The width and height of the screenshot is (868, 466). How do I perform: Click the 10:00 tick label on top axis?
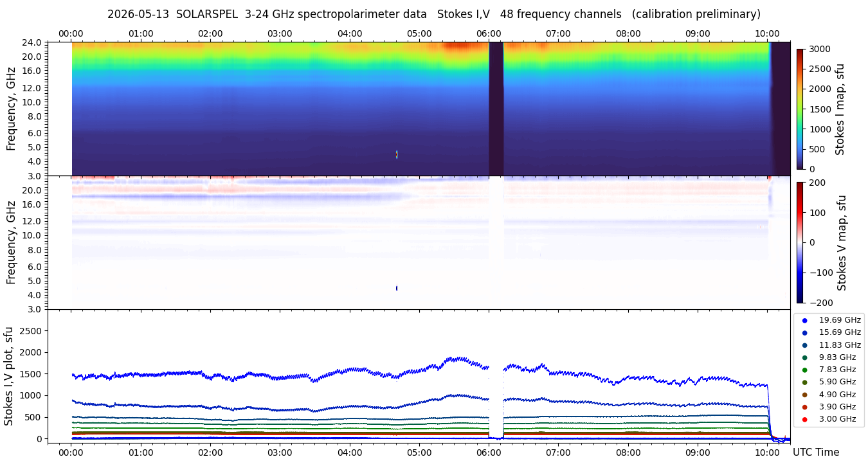[x=767, y=33]
